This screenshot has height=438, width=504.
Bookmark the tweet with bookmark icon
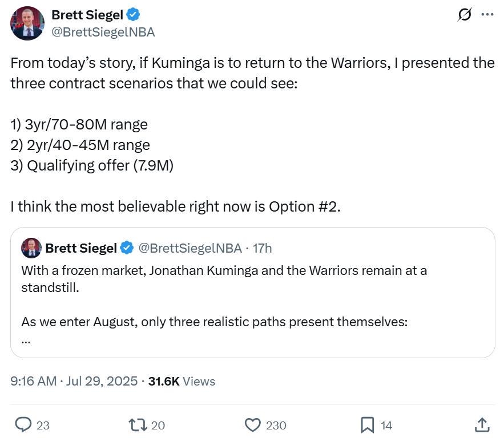click(368, 425)
